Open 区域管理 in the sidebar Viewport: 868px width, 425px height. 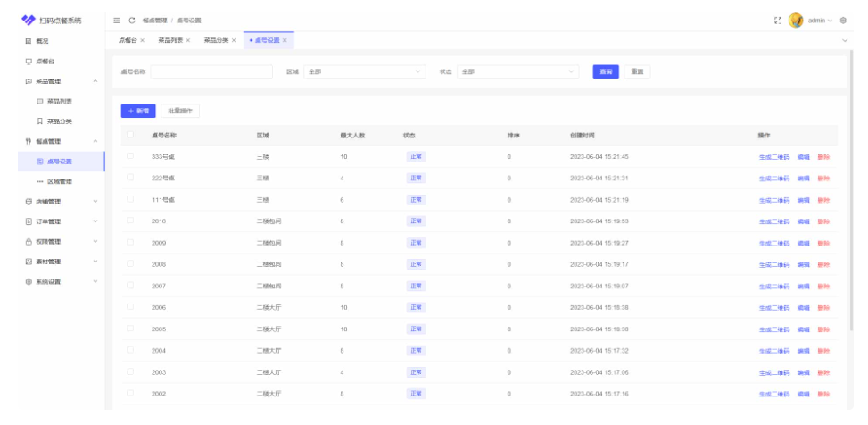tap(61, 181)
